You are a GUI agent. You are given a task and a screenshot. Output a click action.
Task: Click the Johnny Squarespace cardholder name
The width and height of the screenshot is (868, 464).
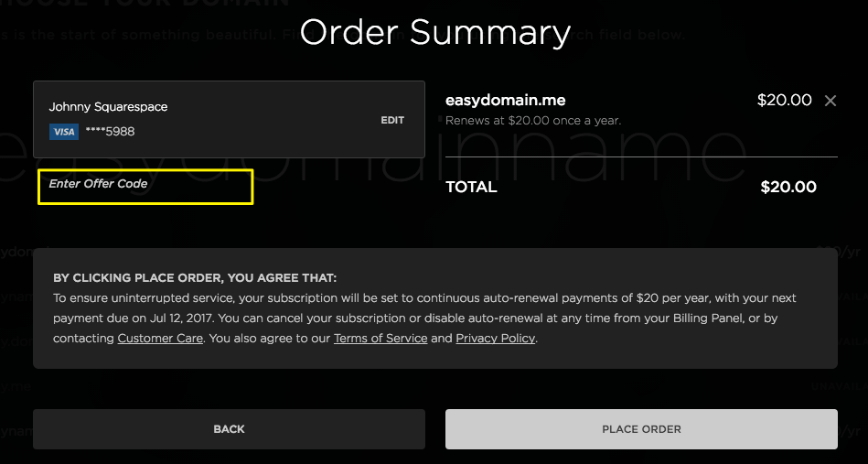coord(108,107)
